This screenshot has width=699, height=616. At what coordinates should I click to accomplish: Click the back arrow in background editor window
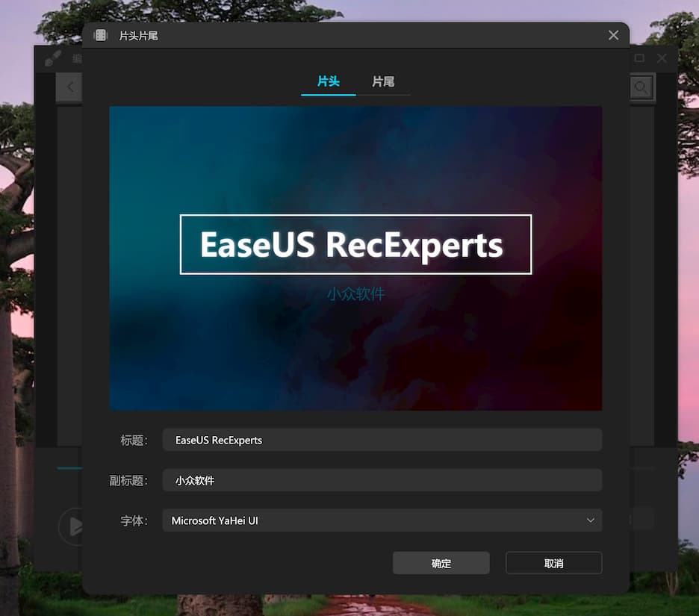coord(69,87)
